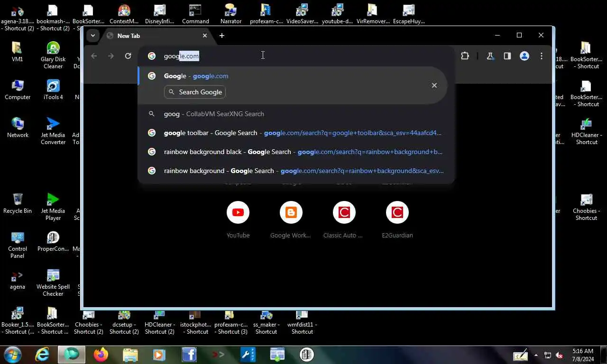Select the iTools 4 desktop icon
The image size is (607, 364).
53,89
